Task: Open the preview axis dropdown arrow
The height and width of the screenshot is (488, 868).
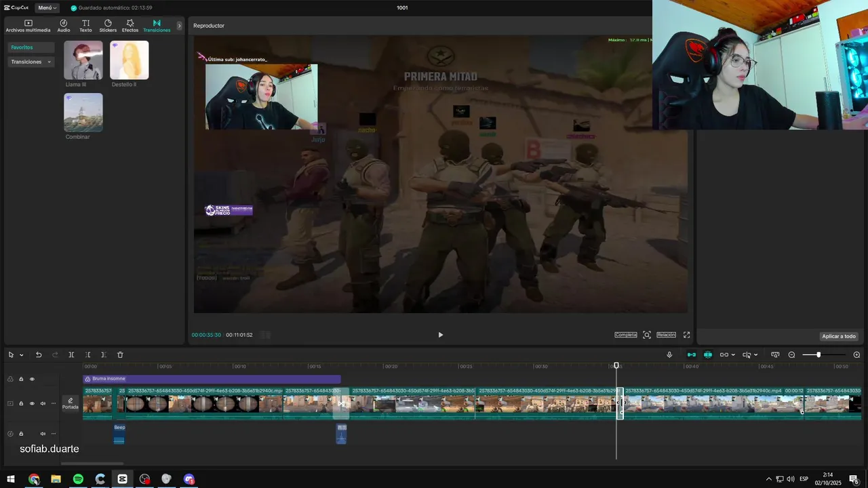Action: tap(755, 355)
